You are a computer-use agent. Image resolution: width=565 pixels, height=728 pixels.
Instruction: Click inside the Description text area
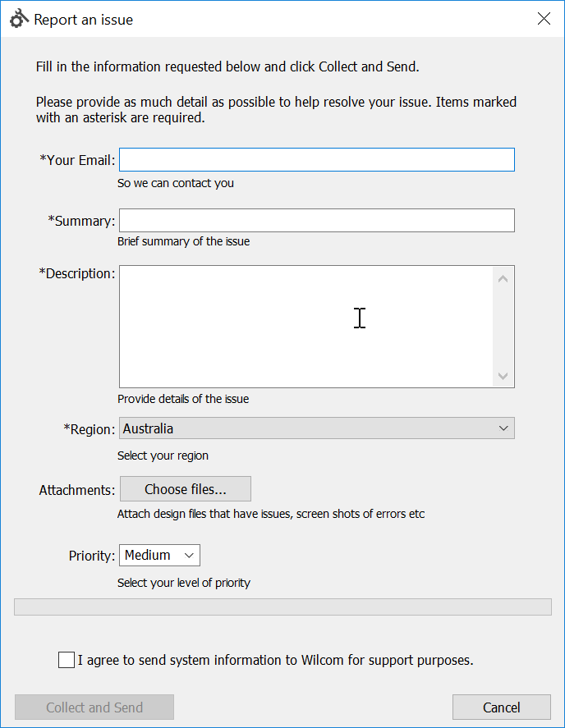pos(305,327)
